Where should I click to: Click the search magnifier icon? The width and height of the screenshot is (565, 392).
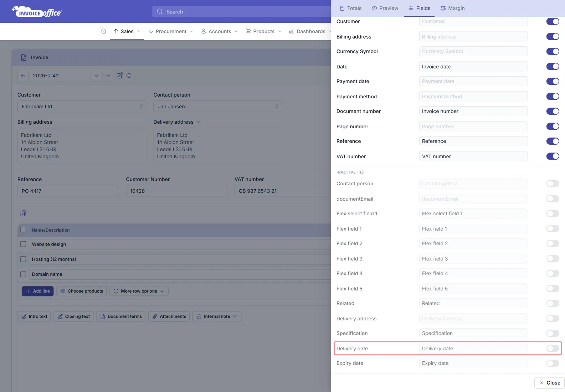pyautogui.click(x=160, y=11)
